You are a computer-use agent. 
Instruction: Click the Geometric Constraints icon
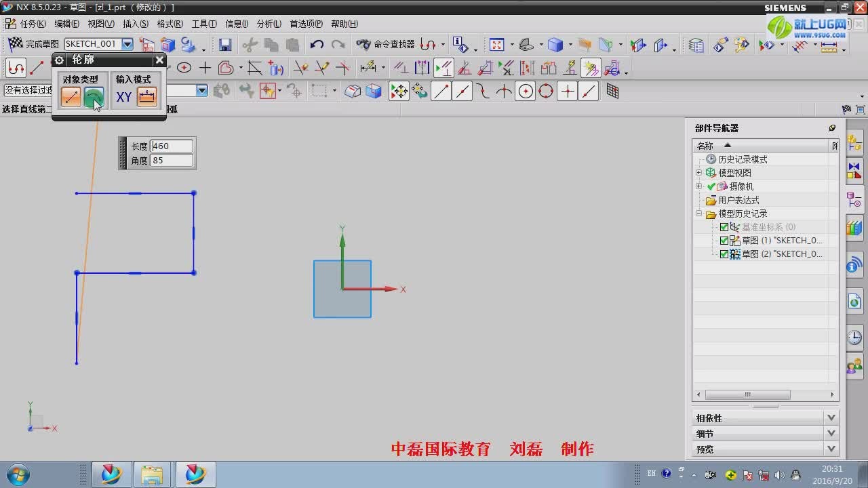pos(401,68)
